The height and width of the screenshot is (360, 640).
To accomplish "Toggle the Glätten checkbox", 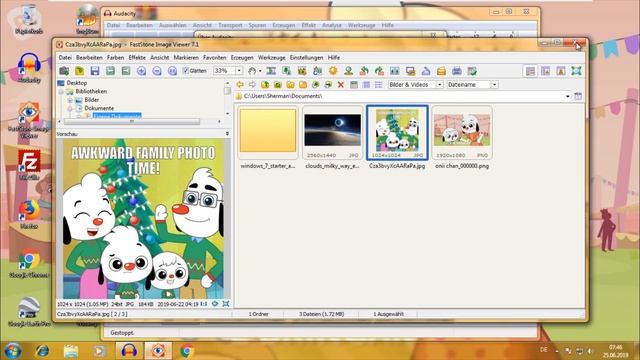I will click(186, 71).
